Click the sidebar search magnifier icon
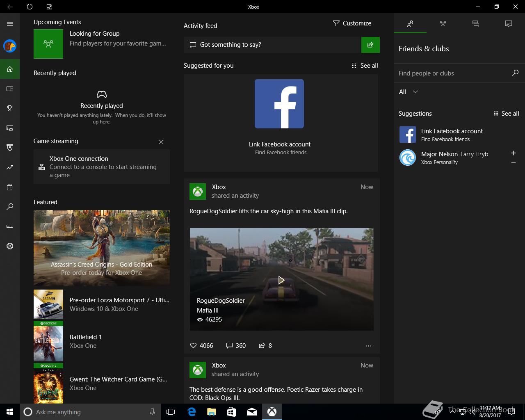 point(10,207)
